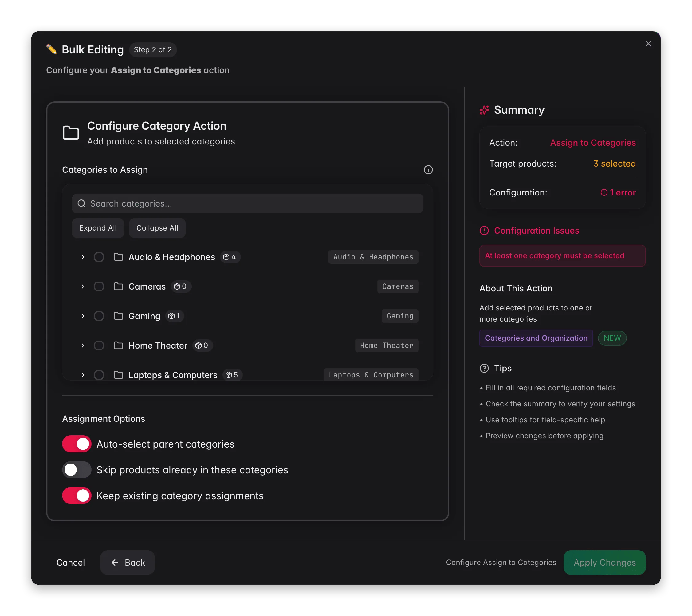Click the folder icon beside Configure Category Action
Screen dimensions: 692x616
(x=71, y=132)
